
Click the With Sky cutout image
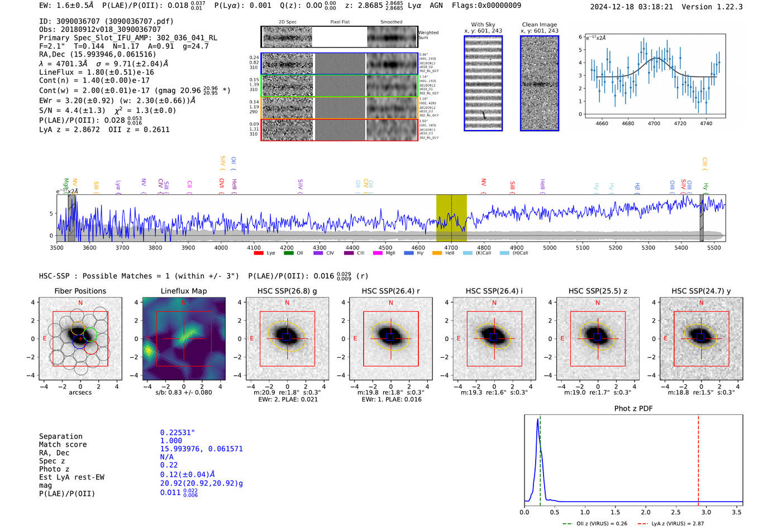tap(483, 83)
